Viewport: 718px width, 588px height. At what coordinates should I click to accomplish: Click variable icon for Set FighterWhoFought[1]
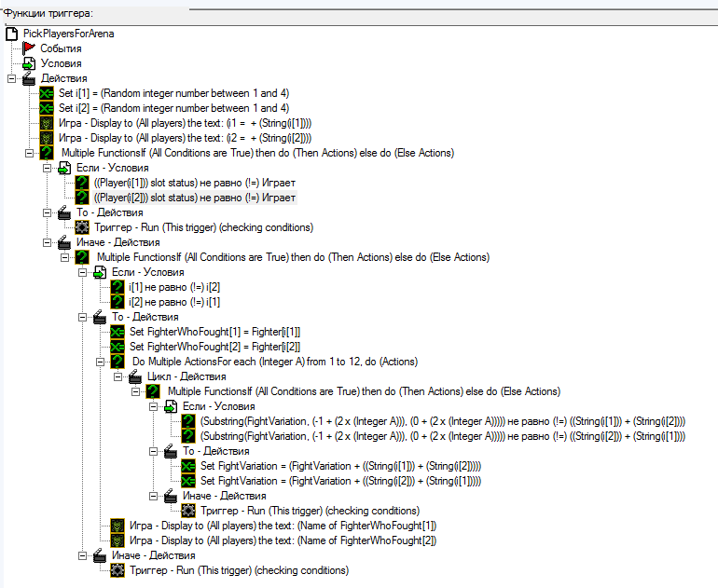[x=117, y=332]
